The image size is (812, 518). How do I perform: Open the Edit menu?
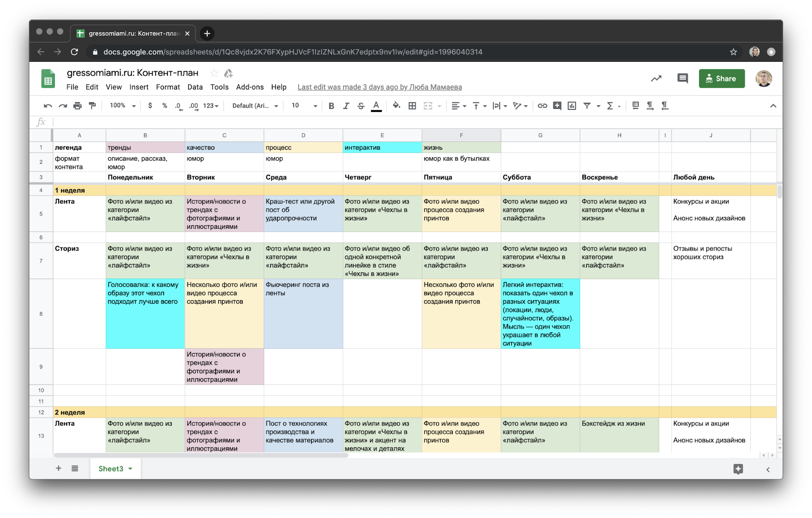[92, 87]
